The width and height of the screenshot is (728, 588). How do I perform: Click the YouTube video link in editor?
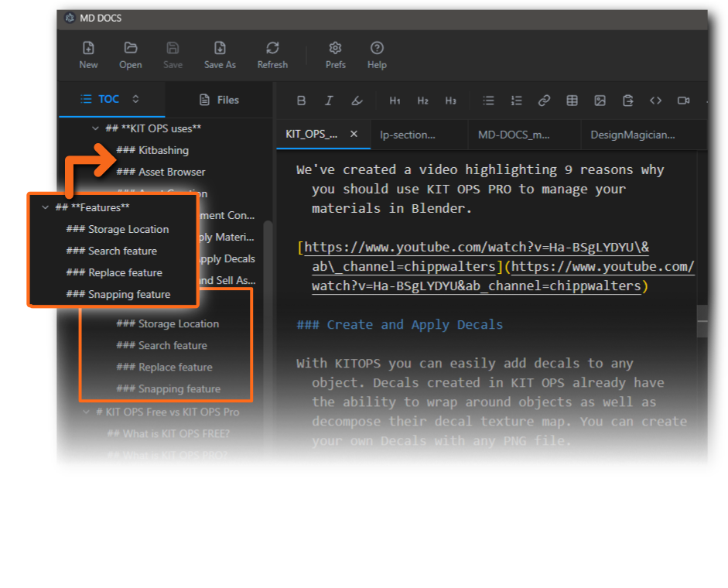[x=496, y=267]
